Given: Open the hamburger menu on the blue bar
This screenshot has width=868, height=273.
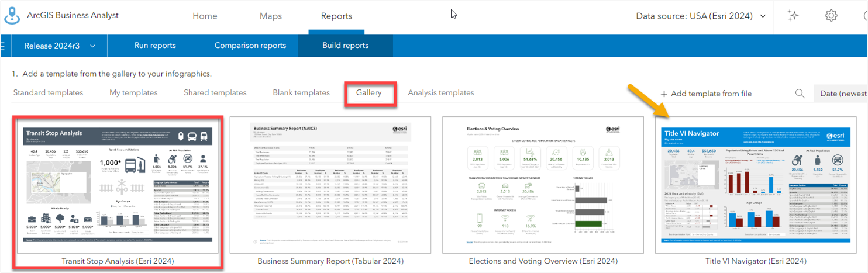Looking at the screenshot, I should [x=2, y=46].
